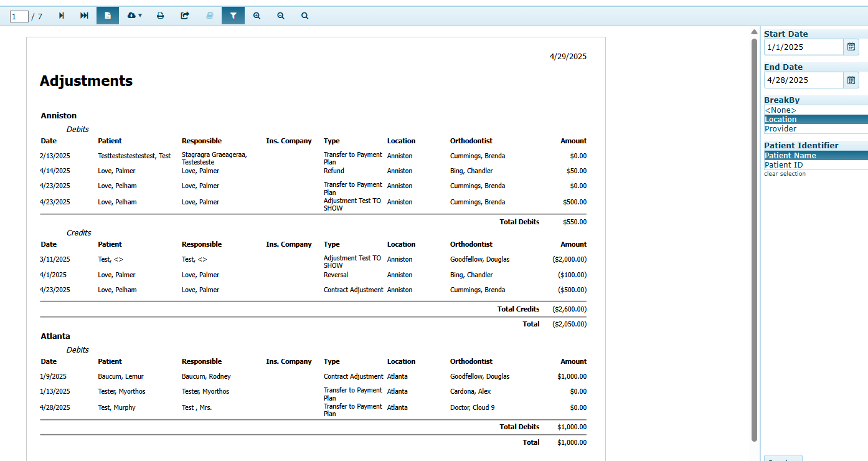Click the Refund type cell
Viewport: 868px width, 461px height.
tap(334, 171)
